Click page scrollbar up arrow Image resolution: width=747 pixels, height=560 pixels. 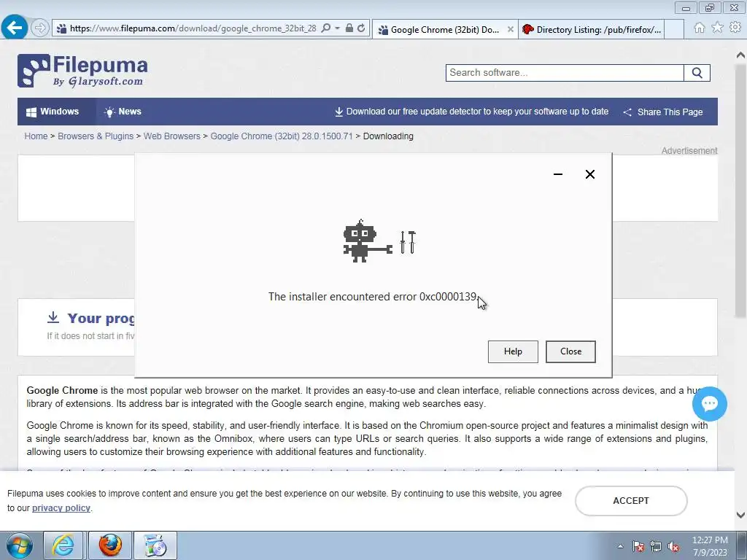tap(740, 55)
